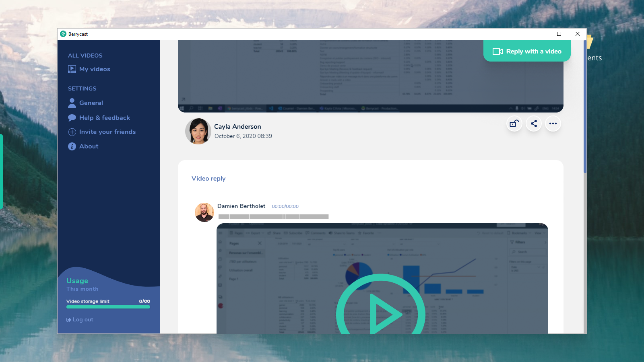The height and width of the screenshot is (362, 644).
Task: Click the Berrycast logo in title bar
Action: (63, 34)
